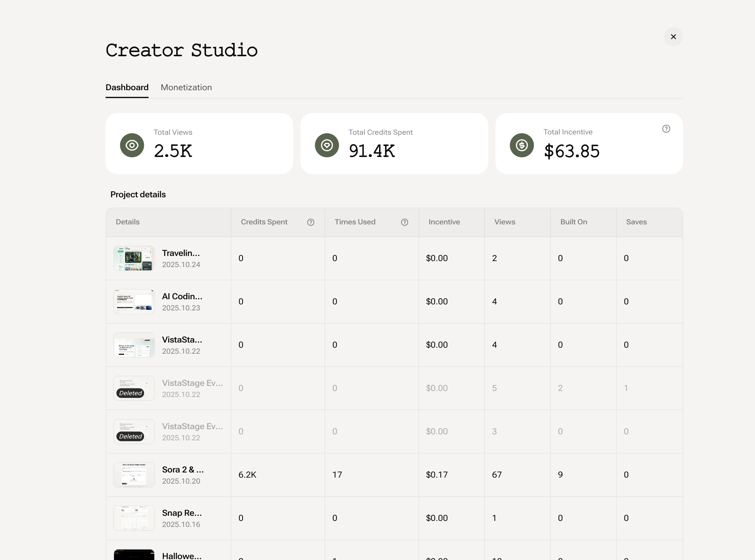This screenshot has width=755, height=560.
Task: Click the Incentive column header
Action: [444, 222]
